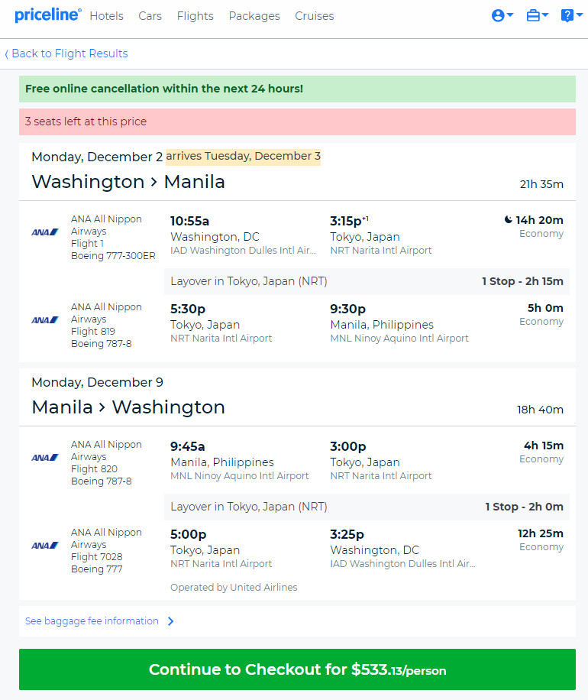Open the user account profile menu
Viewport: 588px width, 700px height.
(x=502, y=15)
